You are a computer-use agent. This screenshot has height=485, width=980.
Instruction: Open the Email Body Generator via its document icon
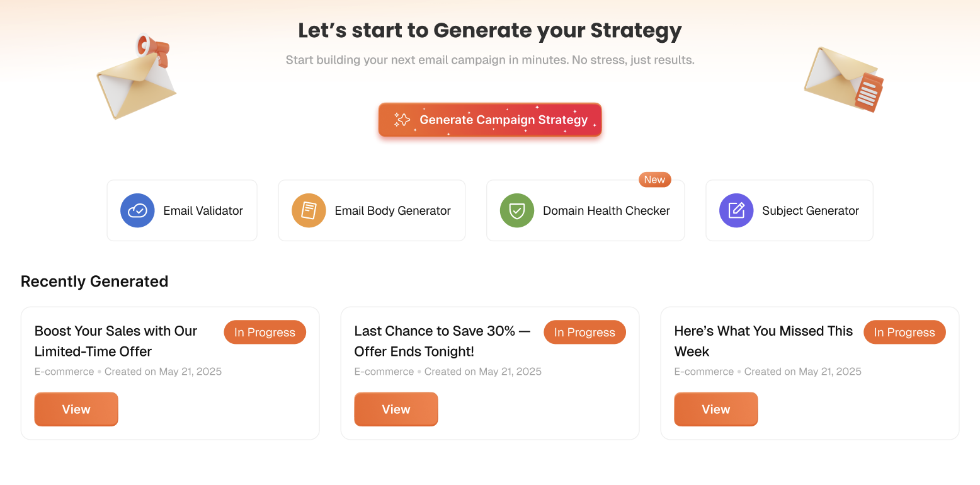(x=309, y=210)
